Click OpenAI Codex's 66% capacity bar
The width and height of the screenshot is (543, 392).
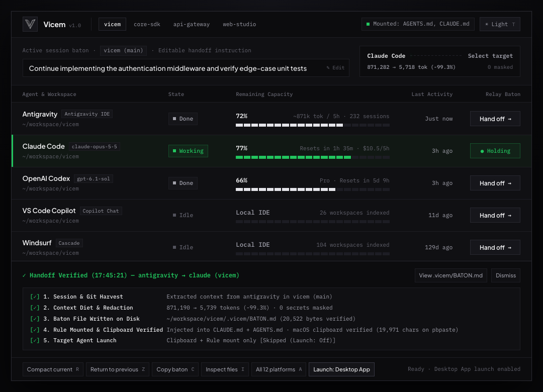[312, 189]
